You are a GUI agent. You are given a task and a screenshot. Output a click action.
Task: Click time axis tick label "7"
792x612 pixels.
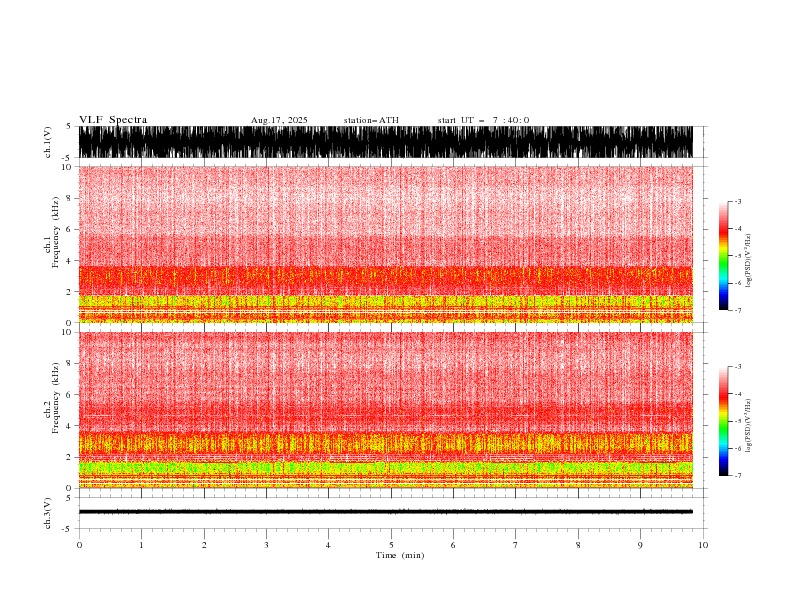tap(516, 545)
